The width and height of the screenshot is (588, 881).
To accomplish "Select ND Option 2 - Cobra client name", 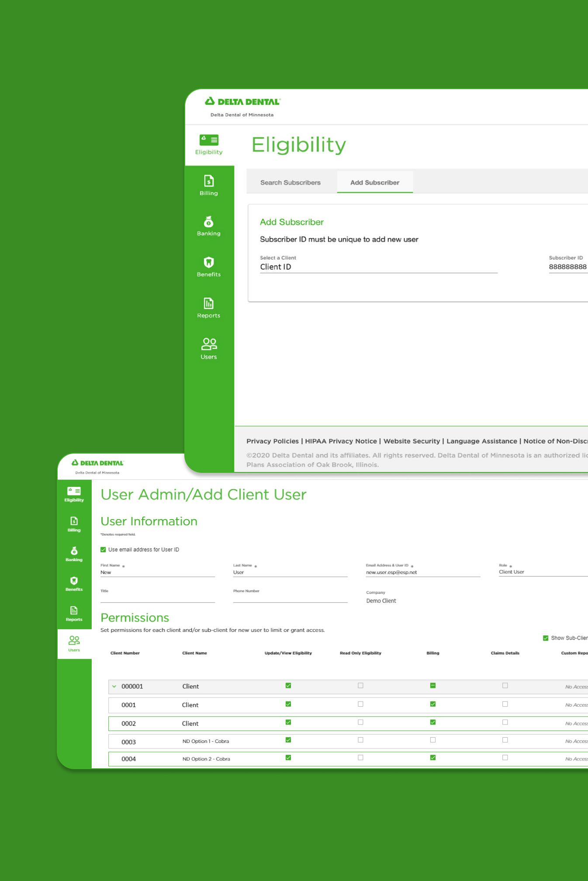I will (x=206, y=759).
